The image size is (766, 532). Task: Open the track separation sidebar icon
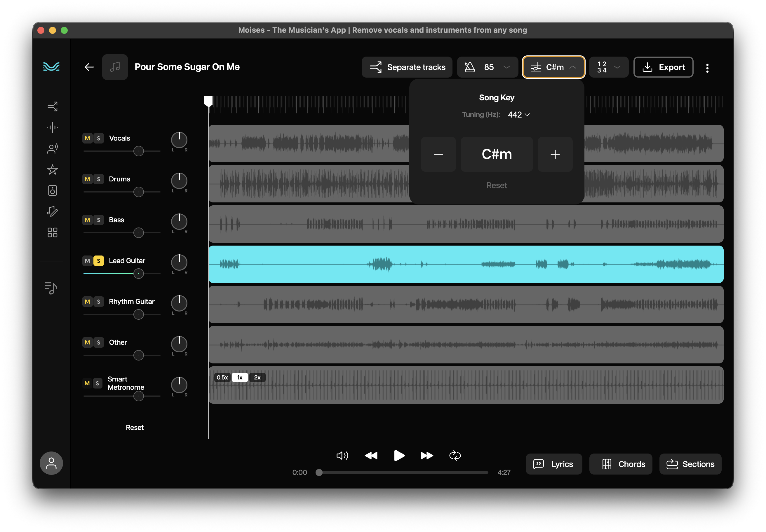tap(52, 106)
